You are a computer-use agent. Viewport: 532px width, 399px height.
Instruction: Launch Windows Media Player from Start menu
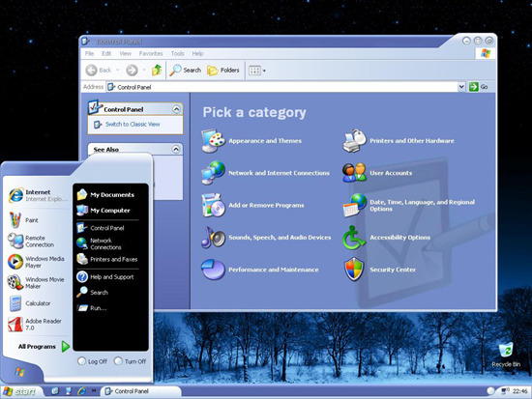point(37,262)
